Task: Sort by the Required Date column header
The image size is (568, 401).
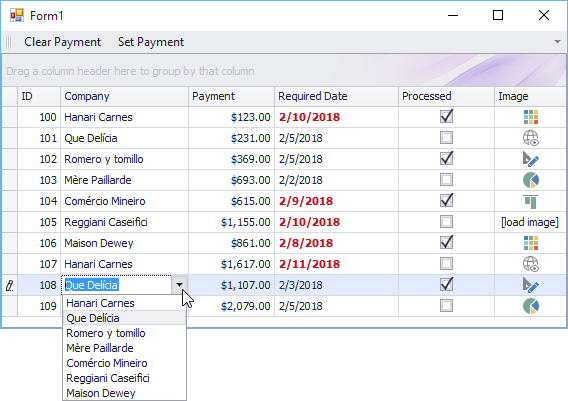Action: tap(336, 96)
